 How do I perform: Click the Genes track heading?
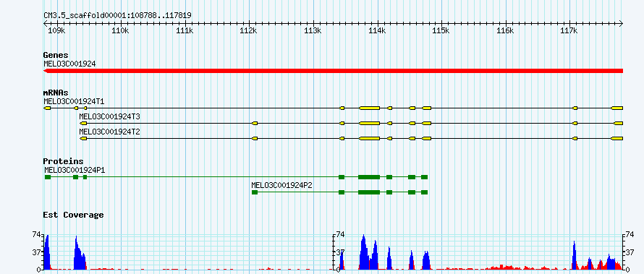pos(56,55)
